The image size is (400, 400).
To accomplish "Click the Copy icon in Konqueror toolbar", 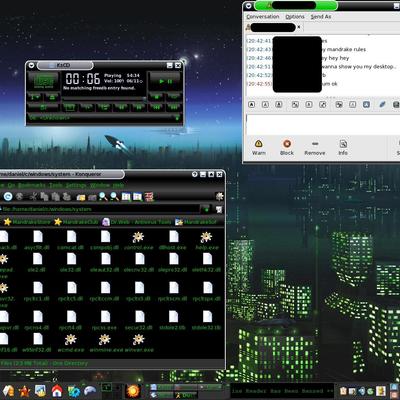I will (x=44, y=197).
